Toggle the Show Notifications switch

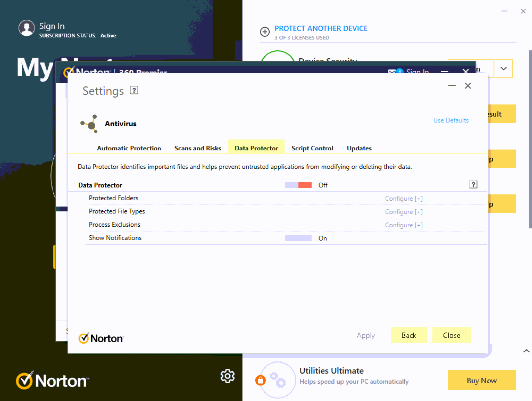click(298, 238)
